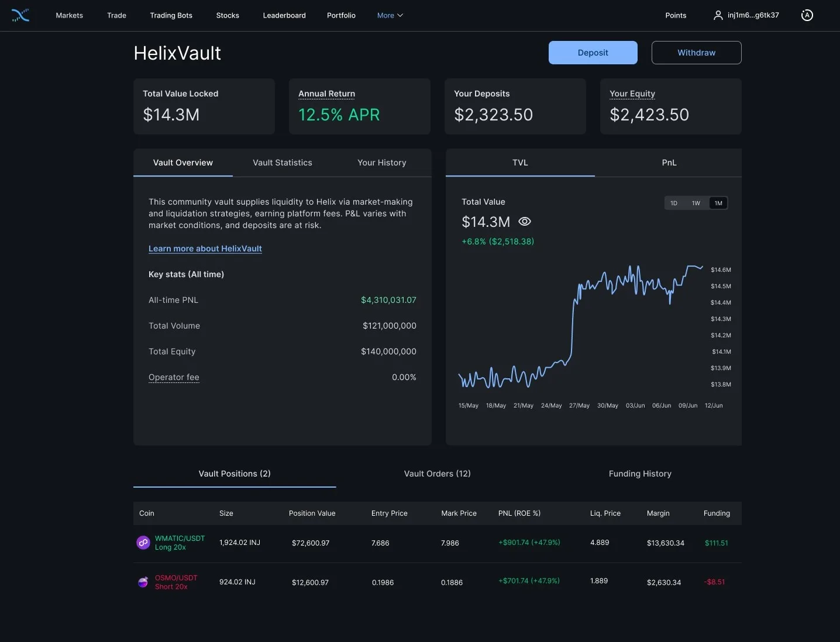Viewport: 840px width, 642px height.
Task: Open Markets in navigation bar
Action: [69, 15]
